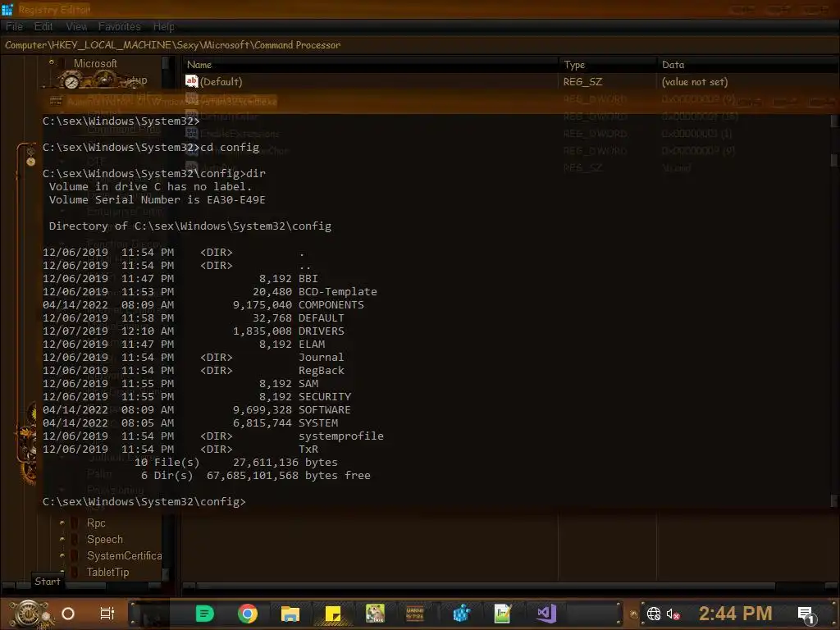Click the registry path address bar
The width and height of the screenshot is (840, 630).
[x=420, y=45]
